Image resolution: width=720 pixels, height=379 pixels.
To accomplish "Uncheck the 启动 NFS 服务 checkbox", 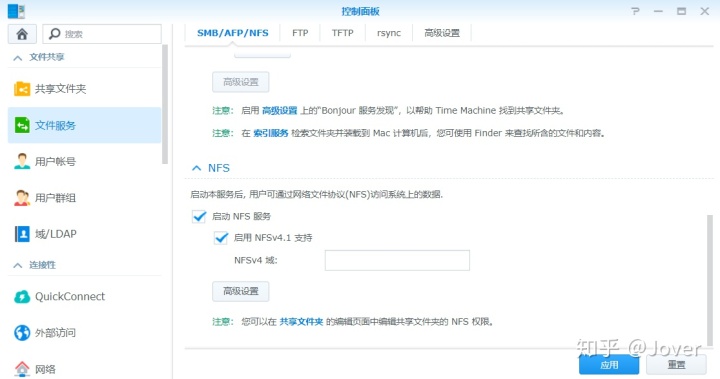I will 199,216.
